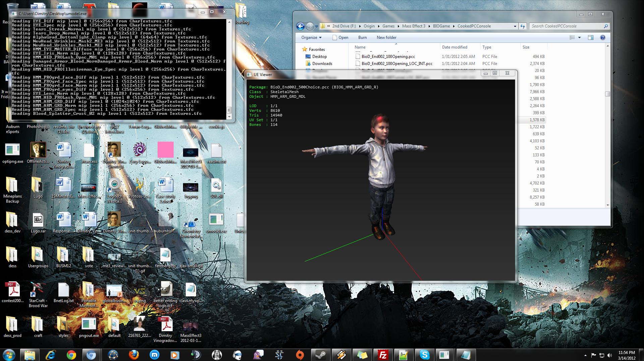Image resolution: width=644 pixels, height=361 pixels.
Task: Launch Google Chrome from the taskbar
Action: [71, 355]
